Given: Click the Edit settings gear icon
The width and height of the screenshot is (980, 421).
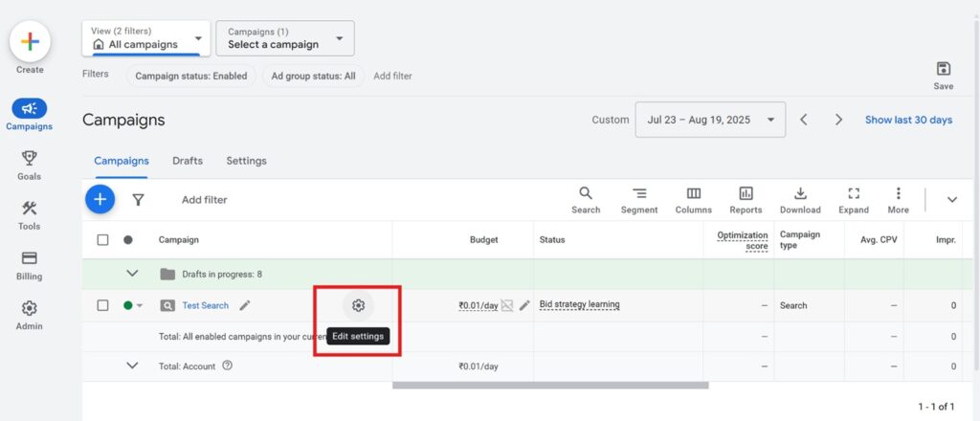Looking at the screenshot, I should (358, 305).
